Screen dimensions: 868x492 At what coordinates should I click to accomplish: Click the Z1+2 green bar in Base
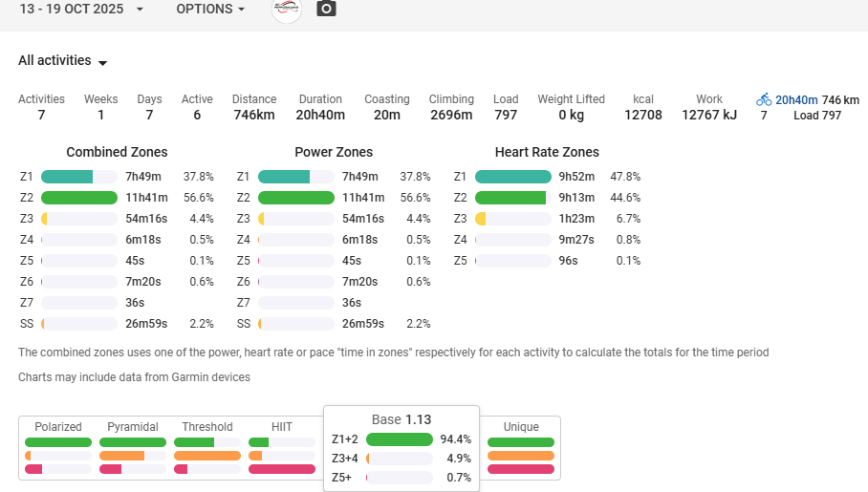400,439
